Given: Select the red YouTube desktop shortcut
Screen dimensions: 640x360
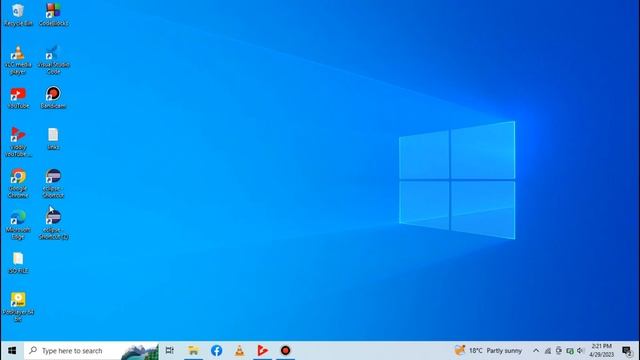Looking at the screenshot, I should tap(18, 98).
